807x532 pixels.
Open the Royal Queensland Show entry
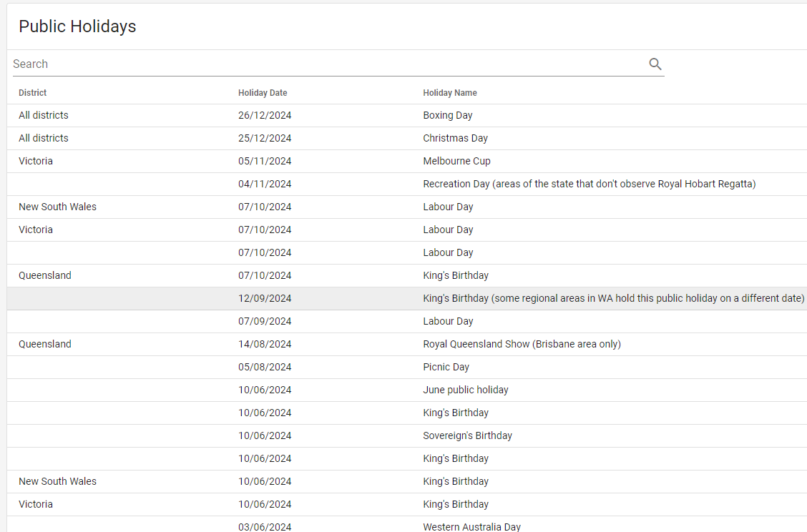point(522,345)
